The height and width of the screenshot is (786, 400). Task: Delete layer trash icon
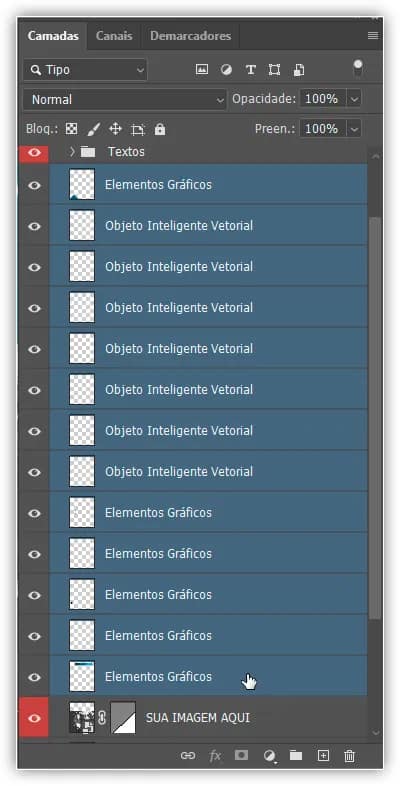(x=349, y=755)
